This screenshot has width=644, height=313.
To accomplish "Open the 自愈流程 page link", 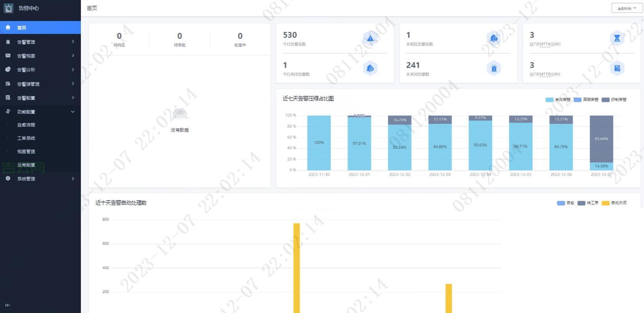I will [26, 125].
